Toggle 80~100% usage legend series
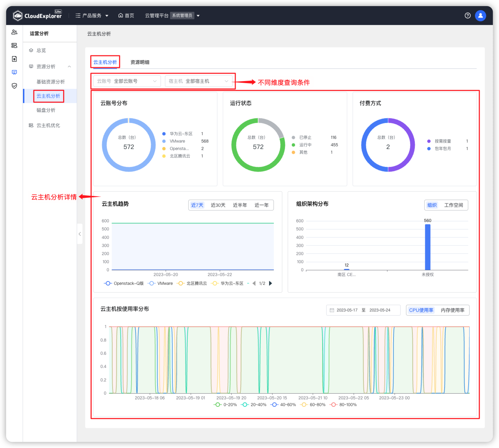The width and height of the screenshot is (499, 448). pyautogui.click(x=343, y=404)
